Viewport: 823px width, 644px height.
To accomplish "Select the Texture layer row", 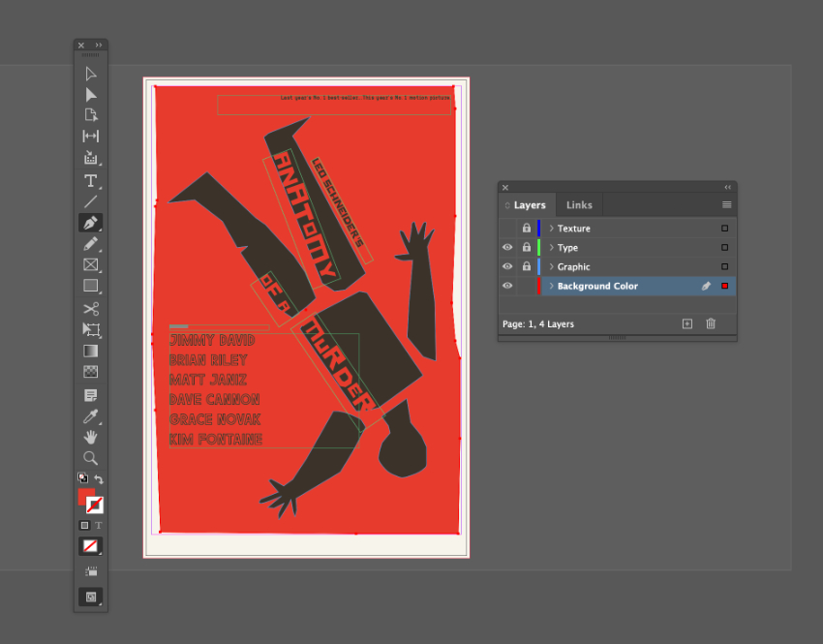I will point(618,229).
